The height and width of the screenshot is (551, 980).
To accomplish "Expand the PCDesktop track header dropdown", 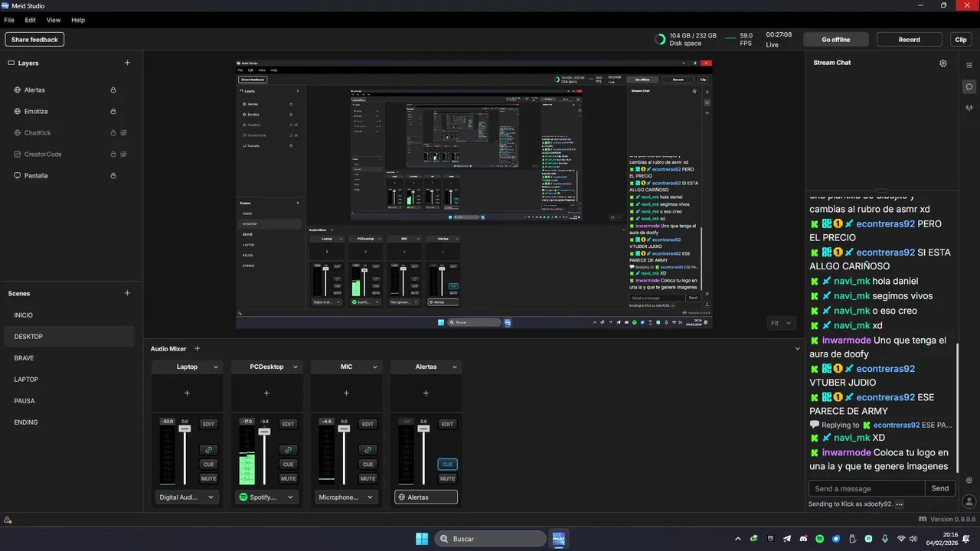I will pos(296,367).
